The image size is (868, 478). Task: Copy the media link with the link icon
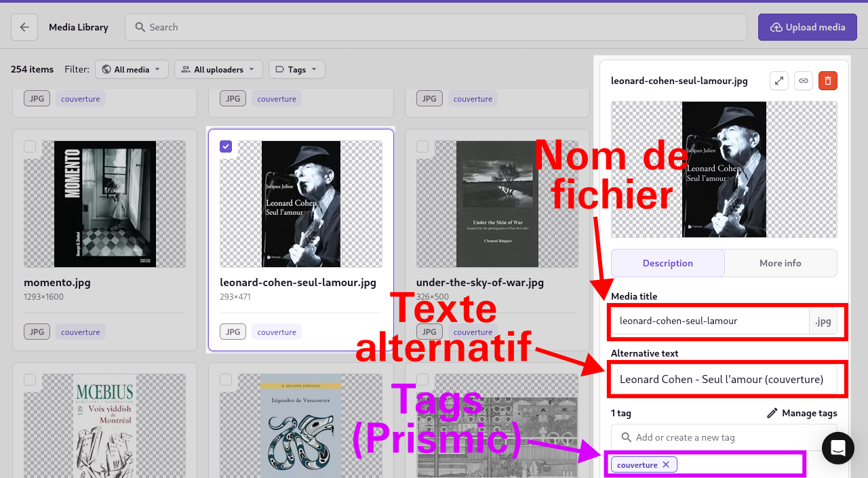tap(804, 81)
